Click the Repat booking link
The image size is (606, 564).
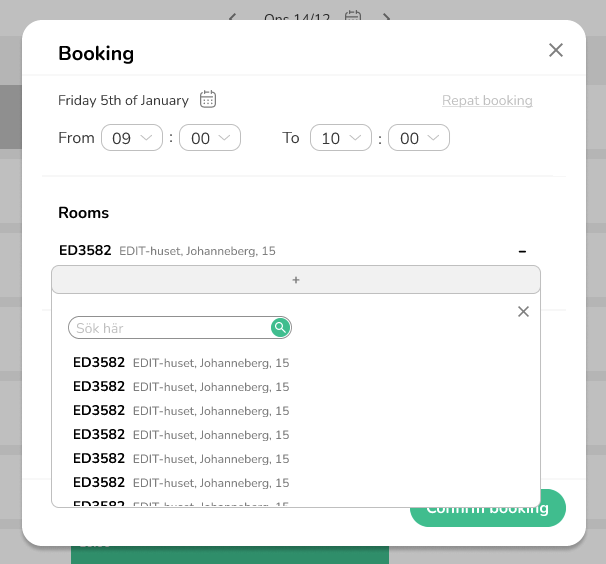click(487, 101)
